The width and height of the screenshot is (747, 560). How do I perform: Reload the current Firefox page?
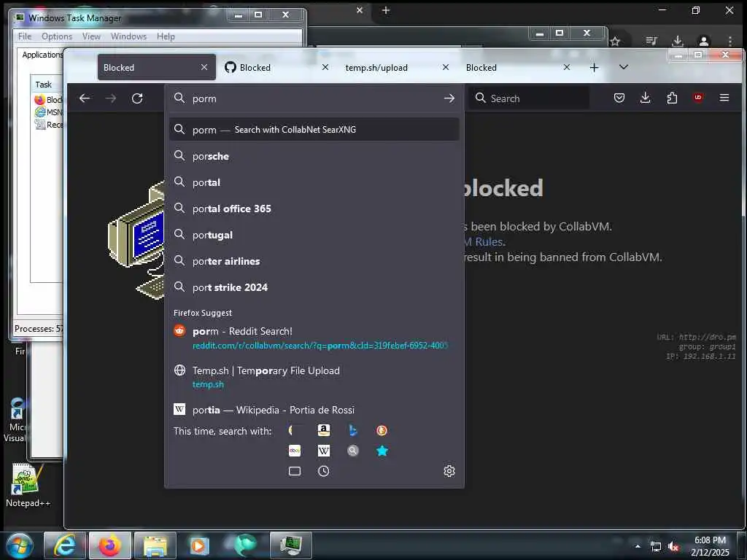coord(137,98)
